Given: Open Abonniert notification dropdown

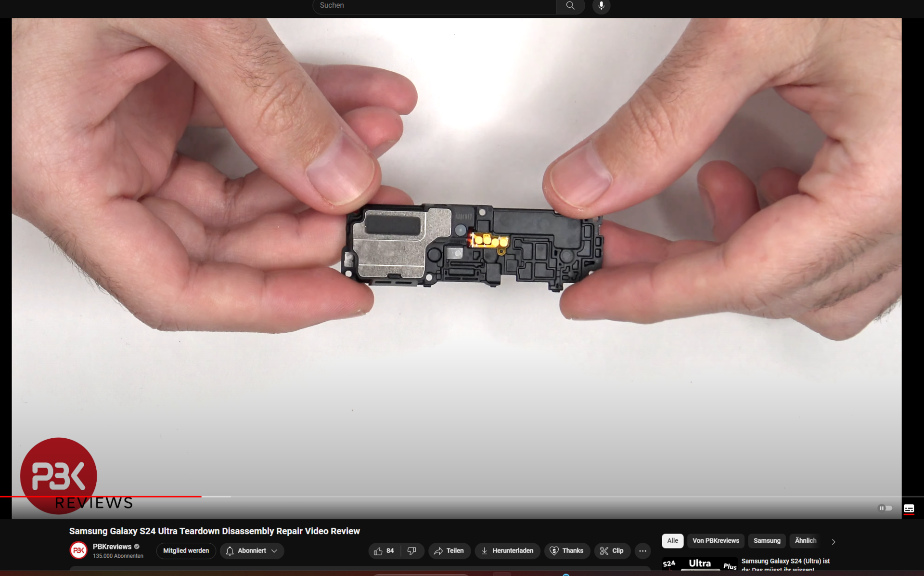Looking at the screenshot, I should coord(252,550).
